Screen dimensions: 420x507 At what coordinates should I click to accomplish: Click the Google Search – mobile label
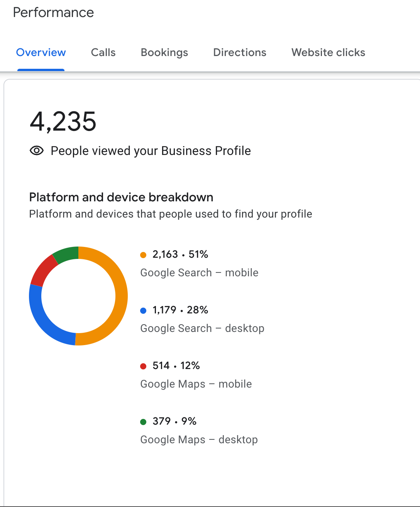[x=199, y=273]
